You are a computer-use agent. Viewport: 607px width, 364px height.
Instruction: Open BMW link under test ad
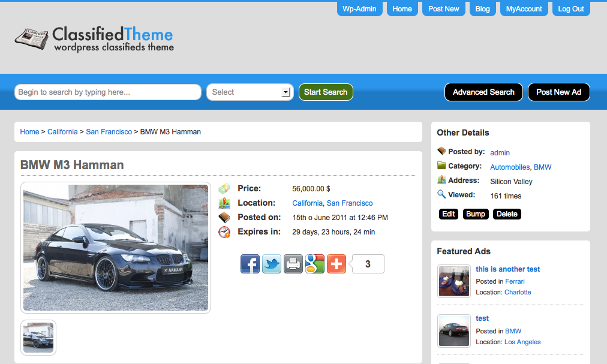[x=513, y=331]
